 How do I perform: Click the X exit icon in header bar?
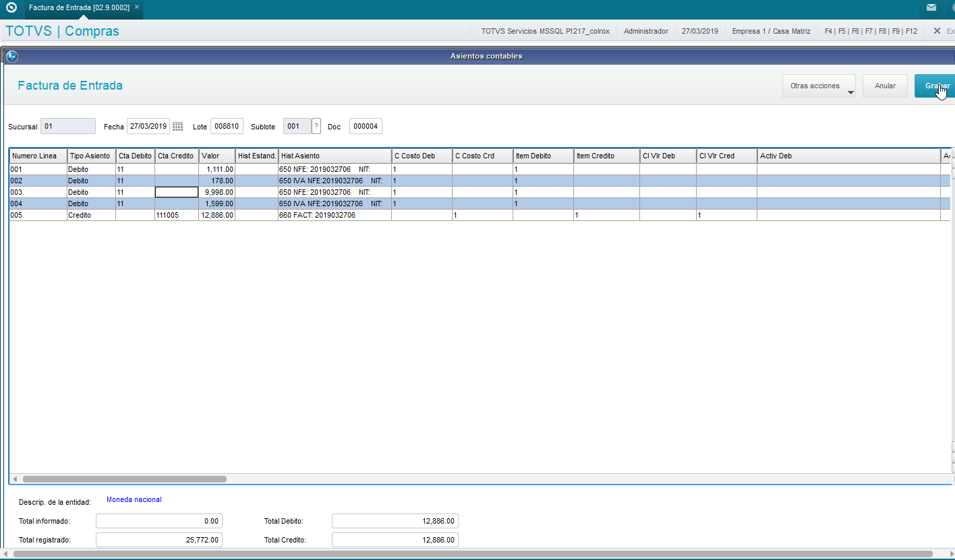click(x=937, y=31)
